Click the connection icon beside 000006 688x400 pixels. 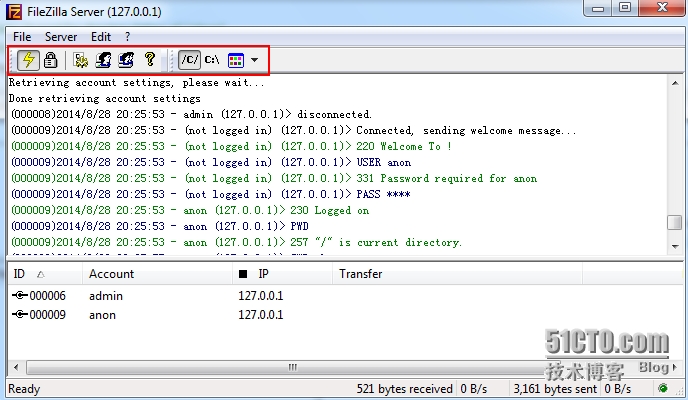point(20,296)
